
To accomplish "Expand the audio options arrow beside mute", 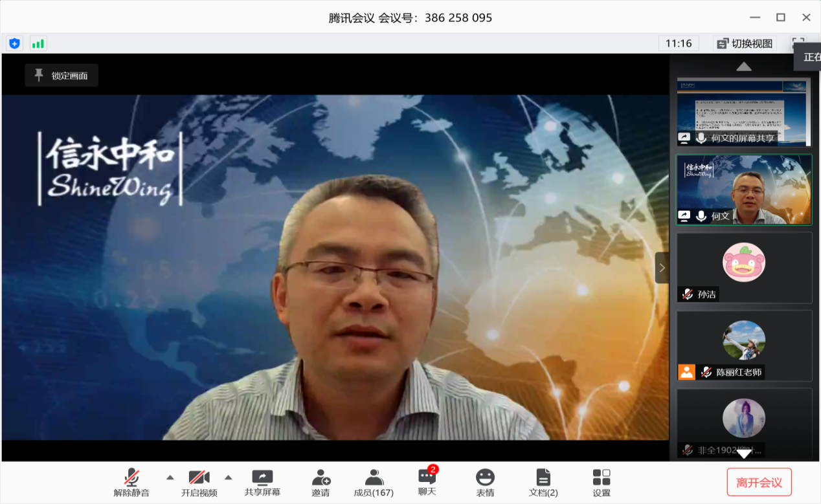I will coord(170,477).
